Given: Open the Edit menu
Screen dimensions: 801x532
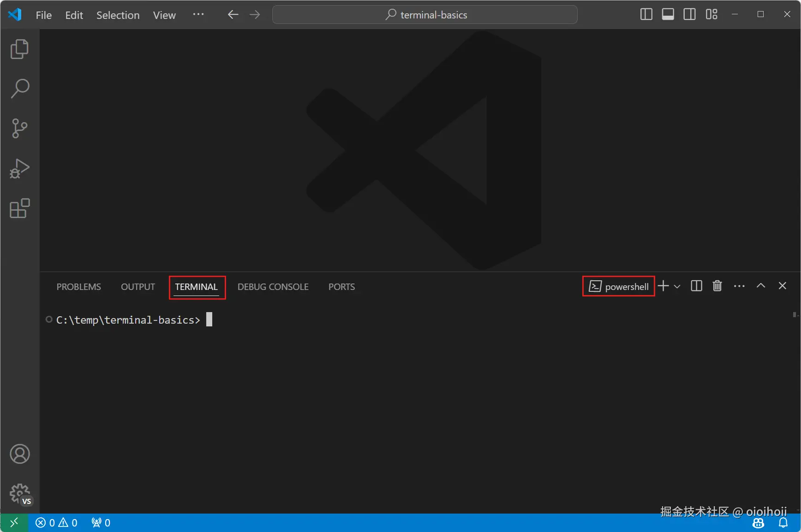Looking at the screenshot, I should 74,15.
